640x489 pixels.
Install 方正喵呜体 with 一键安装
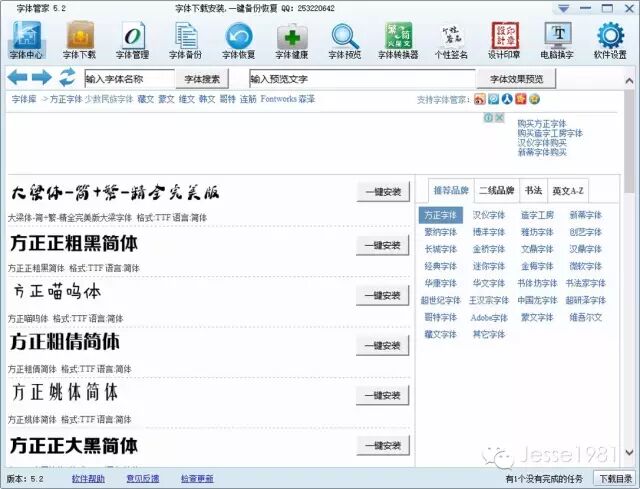383,296
